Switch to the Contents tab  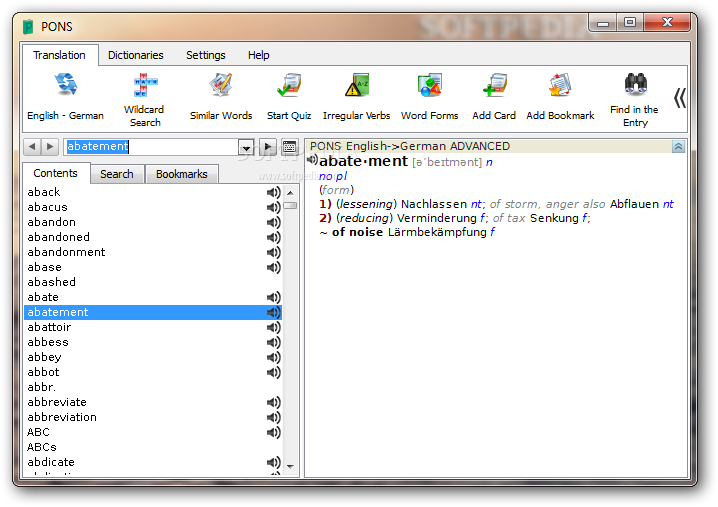click(55, 173)
